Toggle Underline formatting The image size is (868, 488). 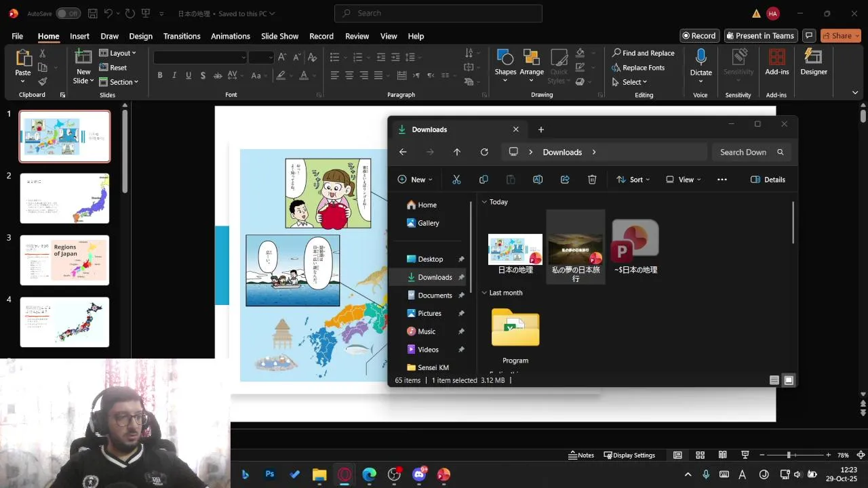point(189,75)
